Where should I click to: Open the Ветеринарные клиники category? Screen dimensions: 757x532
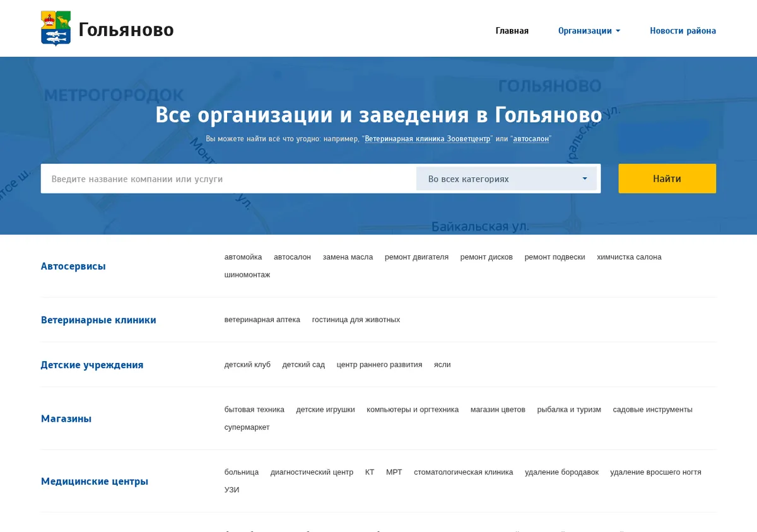98,320
